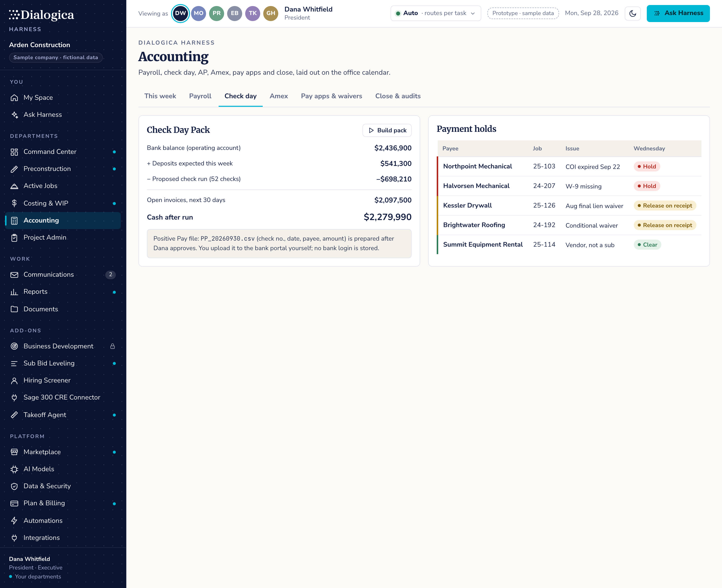Click the Automations lightning bolt icon
The width and height of the screenshot is (722, 588).
14,521
